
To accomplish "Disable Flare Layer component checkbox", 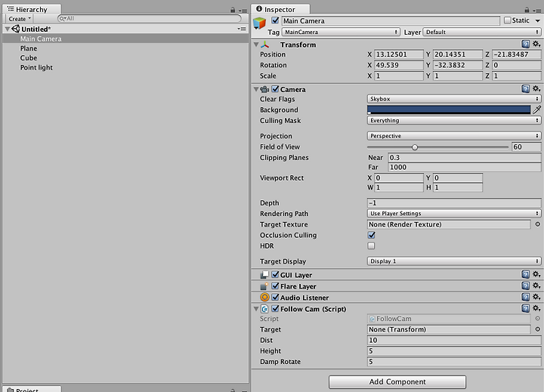I will tap(275, 286).
